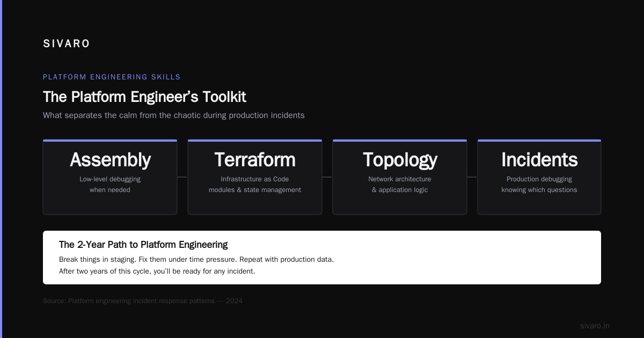The width and height of the screenshot is (644, 338).
Task: Click 'After two years of this cycle' line
Action: click(157, 271)
